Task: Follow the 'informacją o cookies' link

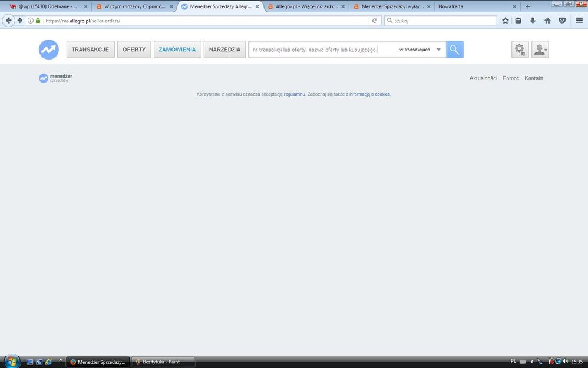Action: pos(369,94)
